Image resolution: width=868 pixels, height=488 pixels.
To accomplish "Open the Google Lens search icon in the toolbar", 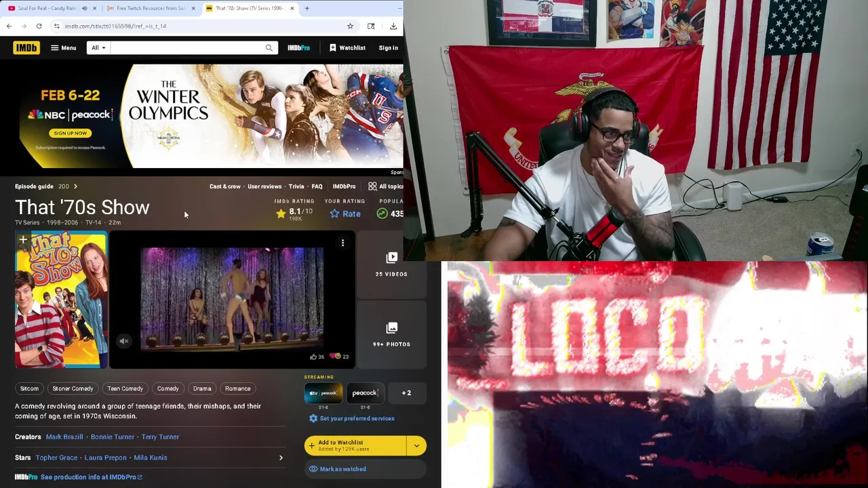I will coord(371,26).
